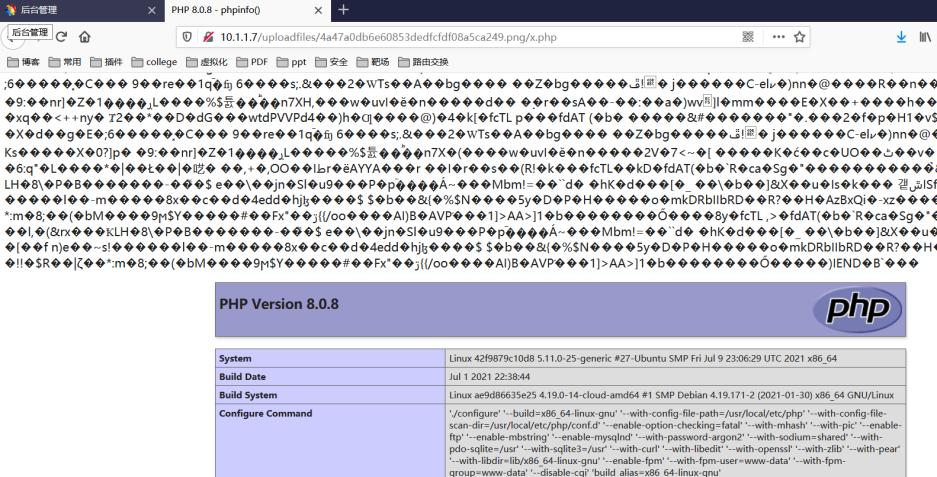Close the 后台管理 tab

[152, 10]
